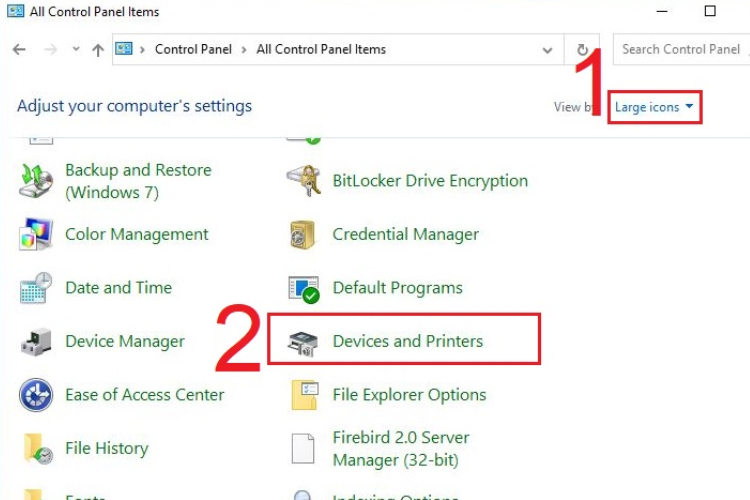This screenshot has width=750, height=500.
Task: Open the Firebird 2.0 Server Manager link
Action: click(x=400, y=449)
